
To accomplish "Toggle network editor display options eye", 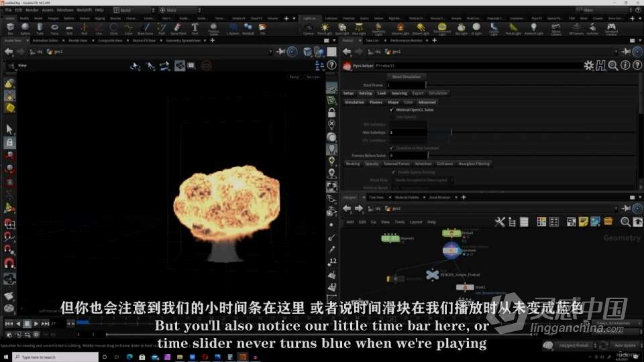I will click(x=637, y=222).
